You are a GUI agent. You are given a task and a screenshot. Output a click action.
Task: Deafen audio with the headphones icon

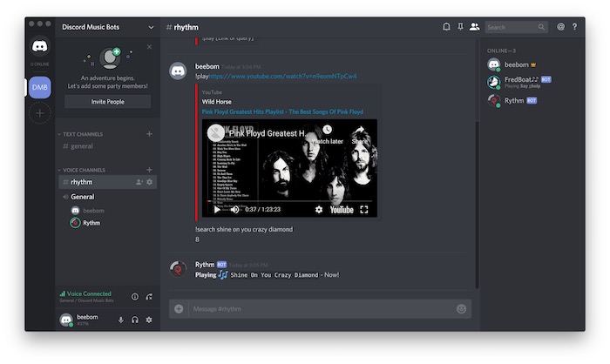tap(135, 320)
